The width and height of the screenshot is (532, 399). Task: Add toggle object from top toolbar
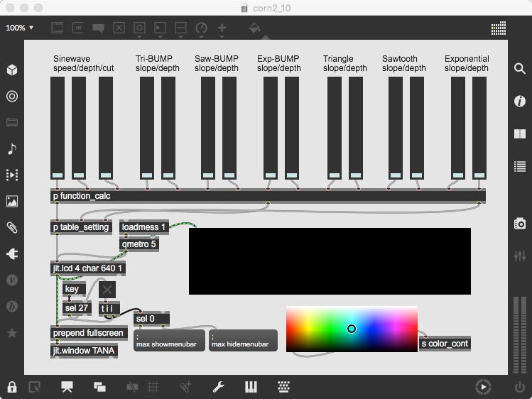coord(119,28)
